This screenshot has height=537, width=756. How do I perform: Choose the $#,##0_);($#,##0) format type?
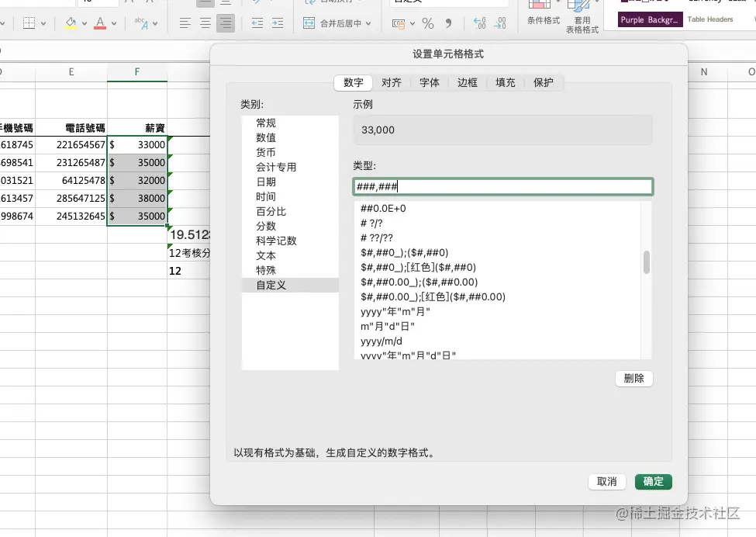coord(498,253)
